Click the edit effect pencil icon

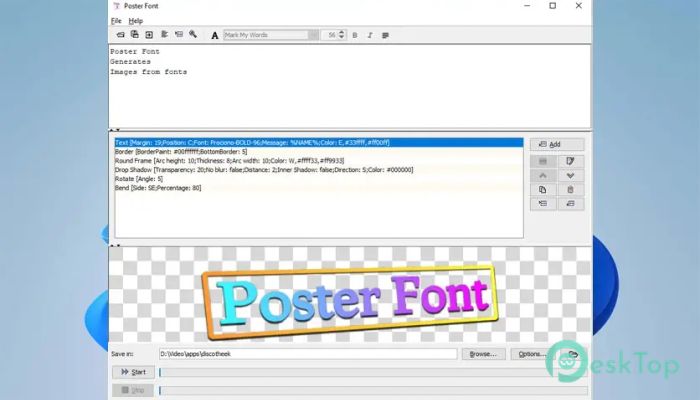(571, 161)
